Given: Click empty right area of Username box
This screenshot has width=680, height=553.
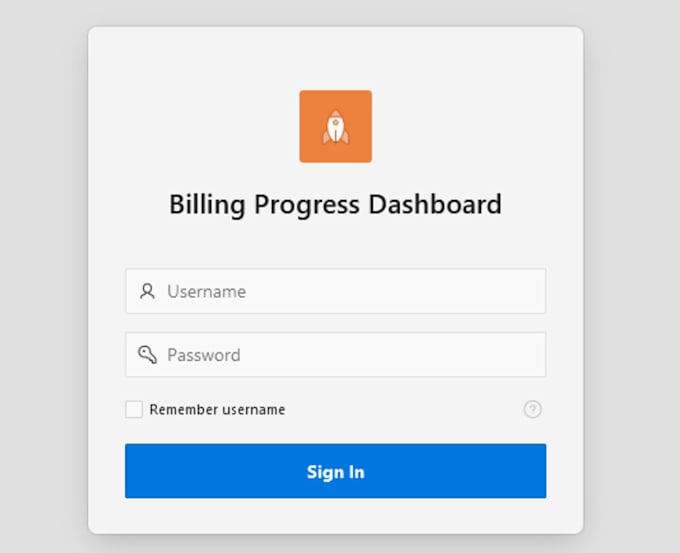Looking at the screenshot, I should [x=434, y=291].
